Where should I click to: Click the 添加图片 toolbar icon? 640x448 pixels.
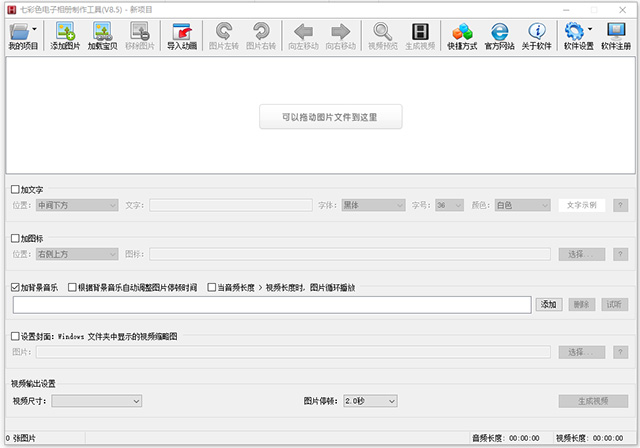pyautogui.click(x=65, y=32)
